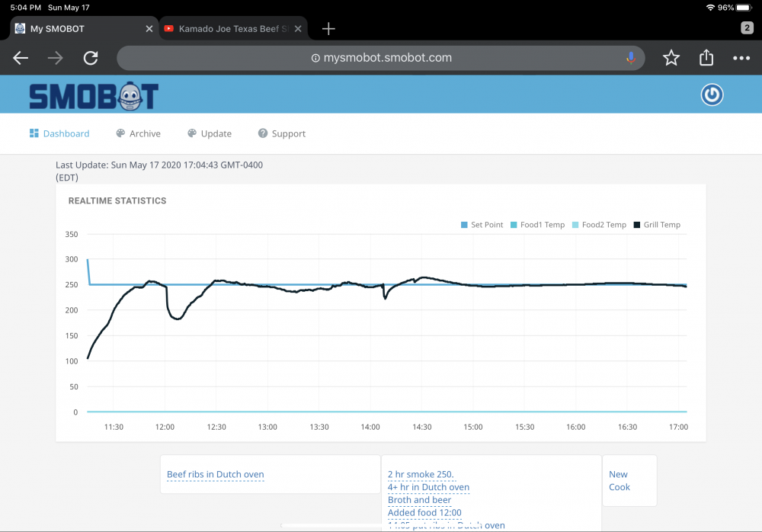Click the REALTIME STATISTICS heading
Image resolution: width=762 pixels, height=532 pixels.
click(x=117, y=201)
